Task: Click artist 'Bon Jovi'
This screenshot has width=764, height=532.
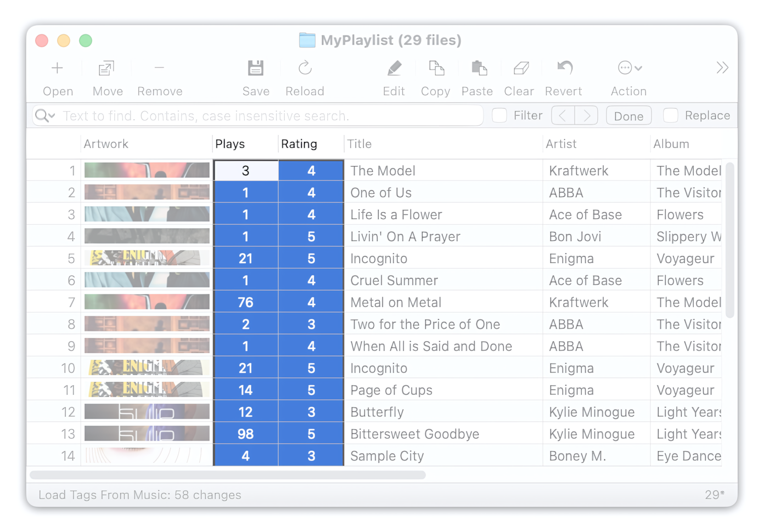Action: click(575, 236)
